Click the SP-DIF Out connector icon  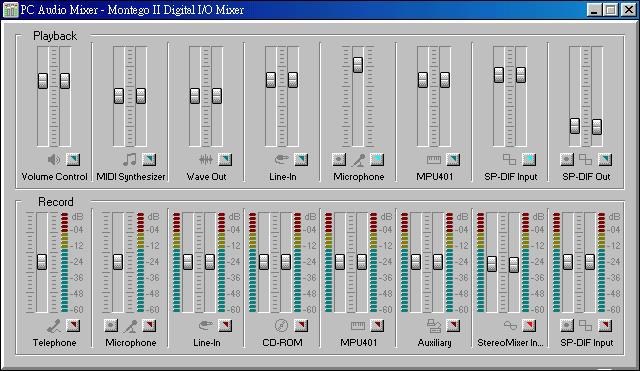(585, 160)
